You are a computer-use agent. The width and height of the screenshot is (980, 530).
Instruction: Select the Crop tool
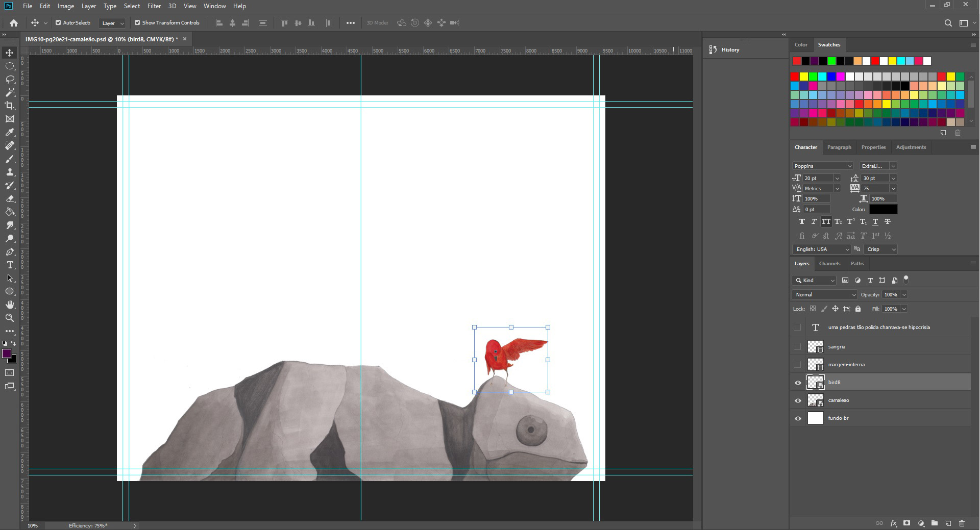click(10, 106)
